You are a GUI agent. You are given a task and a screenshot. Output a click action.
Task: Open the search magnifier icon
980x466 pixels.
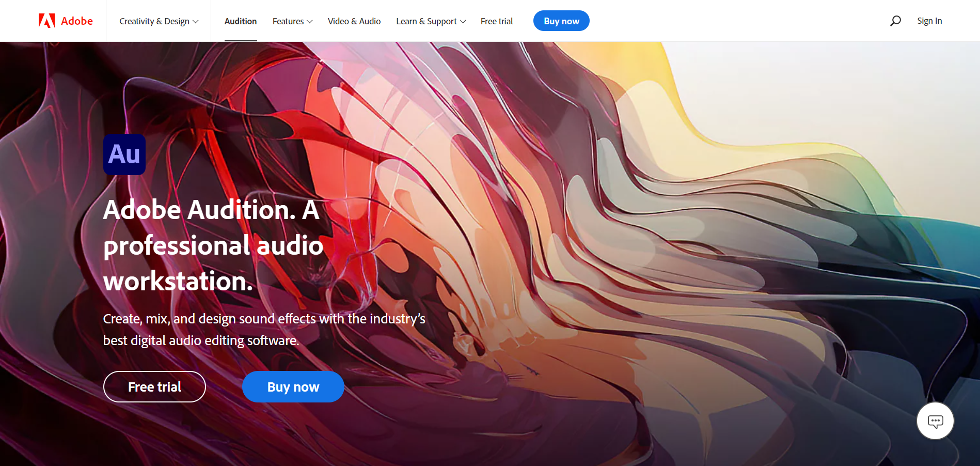(x=895, y=21)
